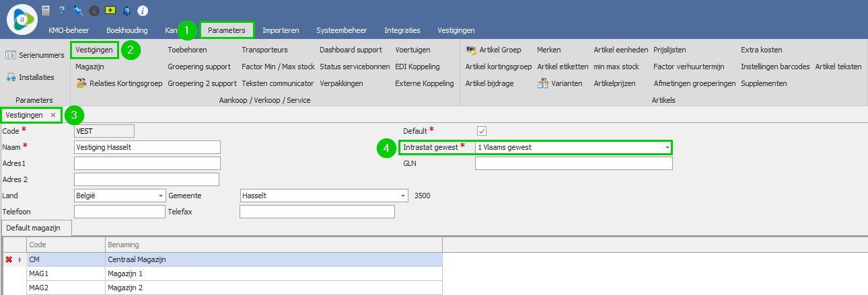Open Installaties from the Parameters group
Screen dimensions: 868x295
tap(34, 77)
